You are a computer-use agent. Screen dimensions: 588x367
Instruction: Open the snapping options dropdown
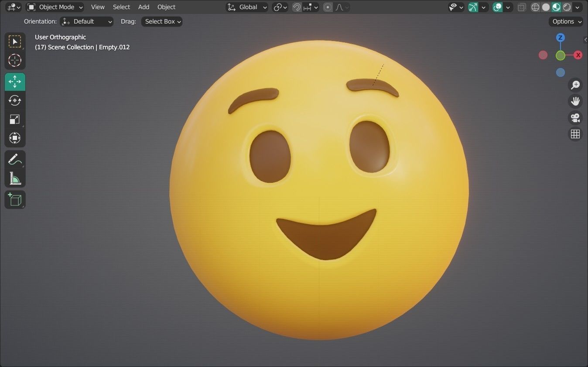pyautogui.click(x=311, y=7)
